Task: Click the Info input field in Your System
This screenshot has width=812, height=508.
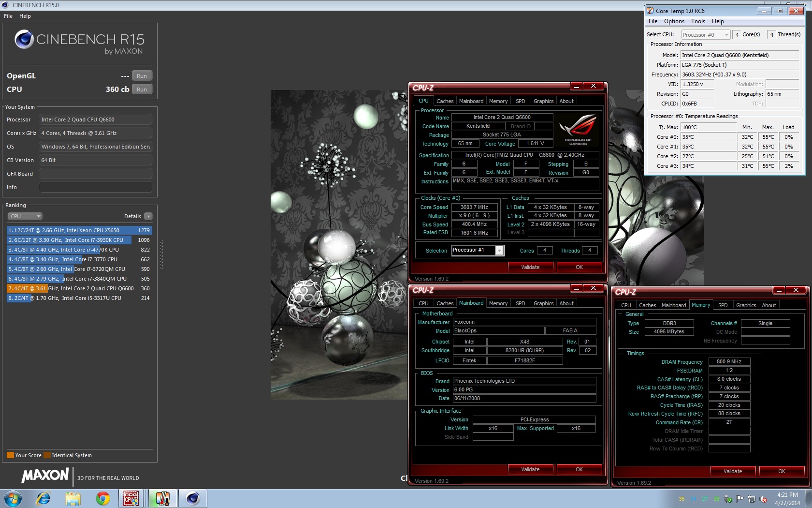Action: [x=96, y=187]
